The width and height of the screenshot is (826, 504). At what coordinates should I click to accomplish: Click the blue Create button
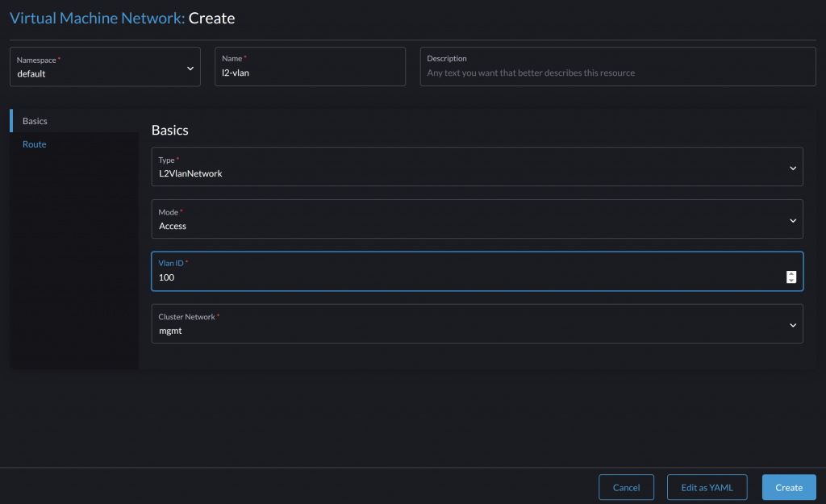point(788,487)
